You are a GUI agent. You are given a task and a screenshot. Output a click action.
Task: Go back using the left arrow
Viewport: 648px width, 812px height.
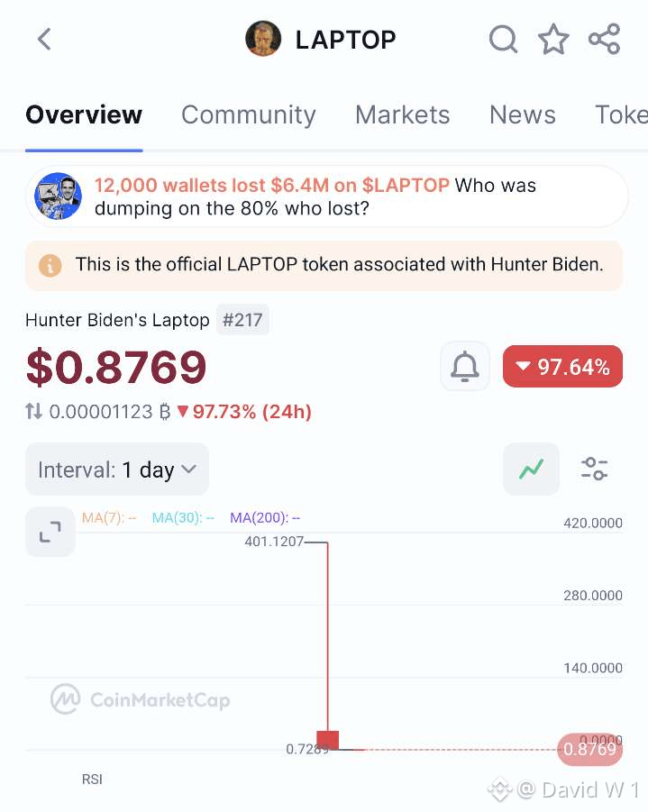(x=44, y=40)
